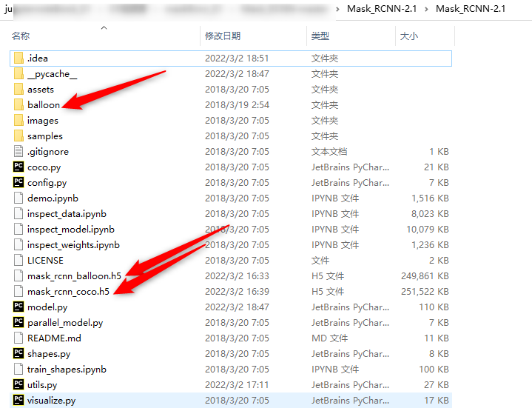
Task: Click the PyCharm icon for parallel_model.py
Action: click(x=18, y=322)
